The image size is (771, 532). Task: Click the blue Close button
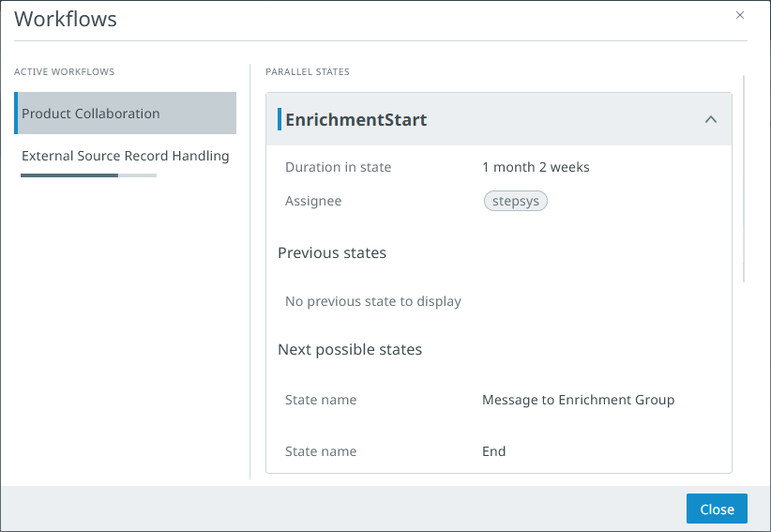[x=717, y=509]
